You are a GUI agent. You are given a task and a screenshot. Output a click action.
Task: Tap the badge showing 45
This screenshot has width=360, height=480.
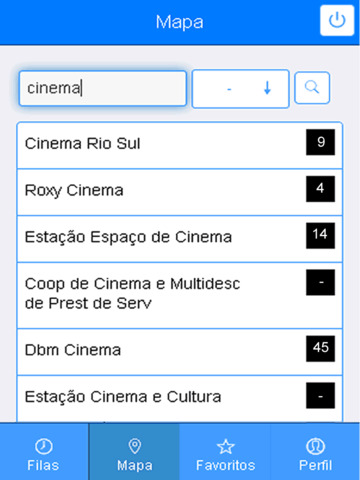320,349
